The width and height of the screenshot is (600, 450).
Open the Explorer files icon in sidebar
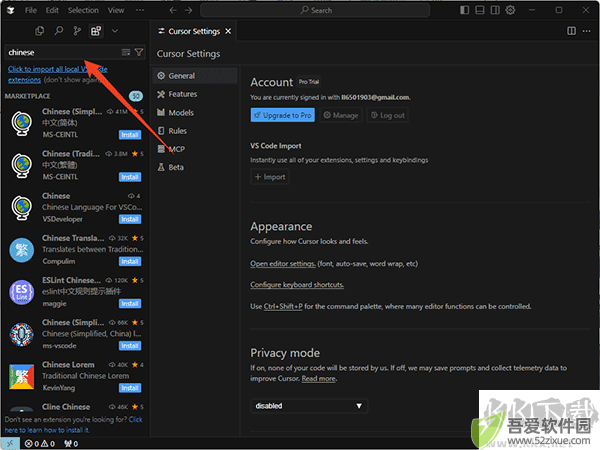click(39, 31)
